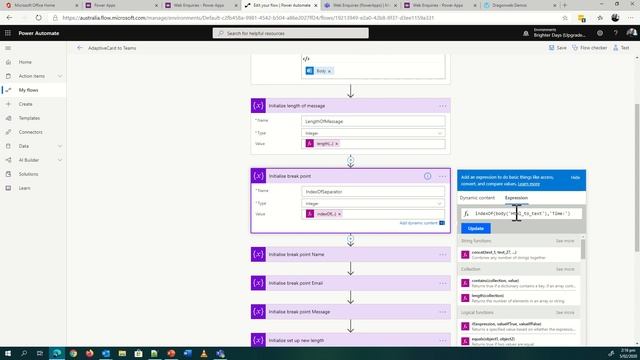The height and width of the screenshot is (360, 640).
Task: Insert a step below Initialise break point
Action: pos(350,239)
